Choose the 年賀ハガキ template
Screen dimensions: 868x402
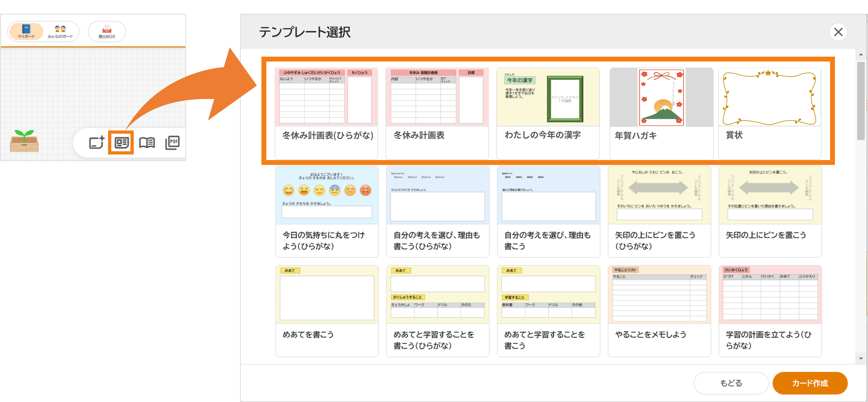tap(661, 113)
